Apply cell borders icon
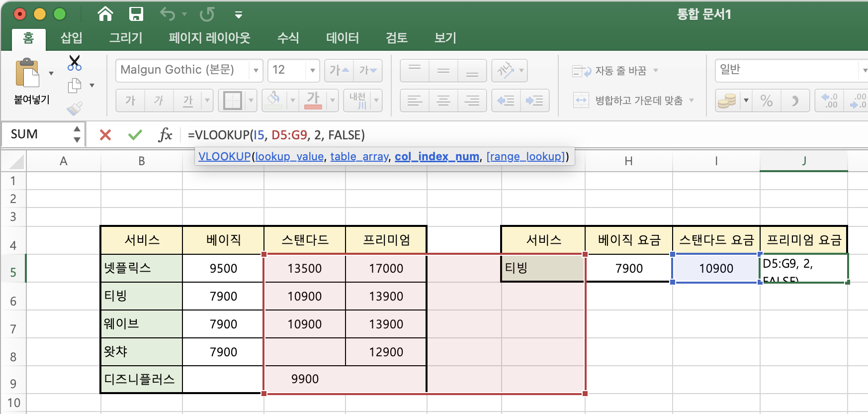Viewport: 868px width, 414px height. coord(233,101)
